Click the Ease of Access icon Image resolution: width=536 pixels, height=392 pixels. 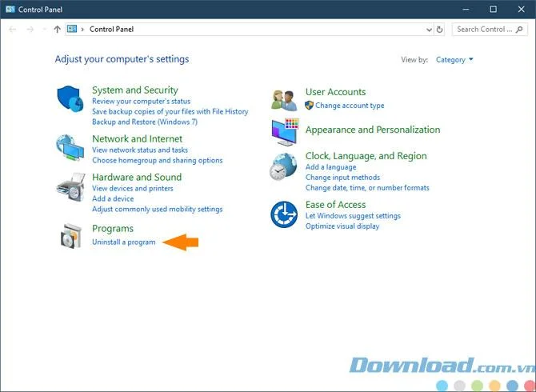(x=284, y=214)
